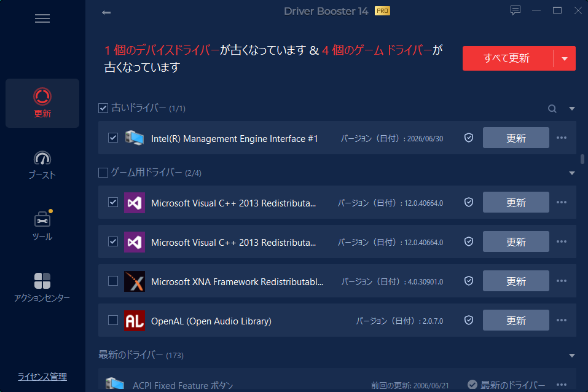
Task: Click the Microsoft XNA Framework icon
Action: (x=134, y=281)
